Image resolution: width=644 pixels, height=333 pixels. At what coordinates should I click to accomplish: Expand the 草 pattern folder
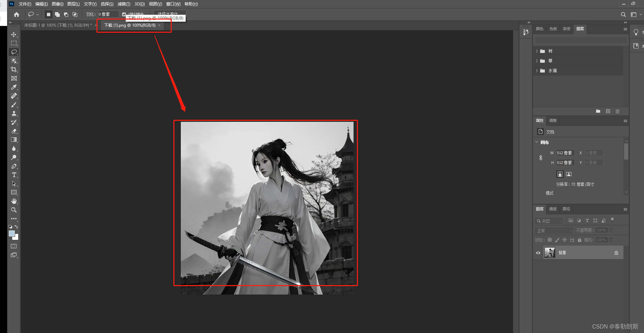[537, 61]
